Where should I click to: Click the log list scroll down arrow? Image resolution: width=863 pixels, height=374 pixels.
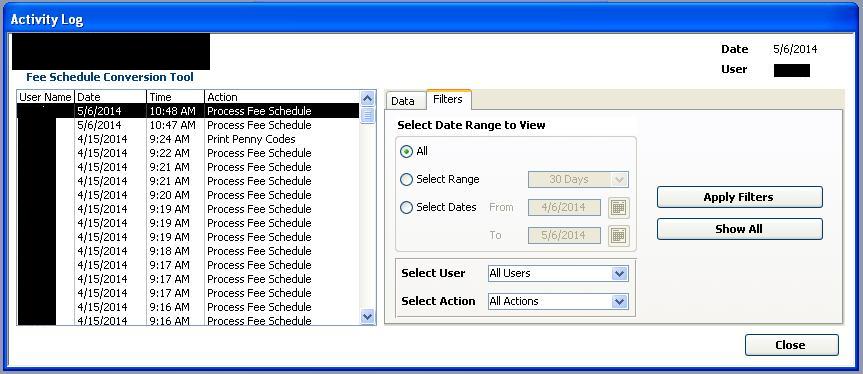pyautogui.click(x=368, y=316)
